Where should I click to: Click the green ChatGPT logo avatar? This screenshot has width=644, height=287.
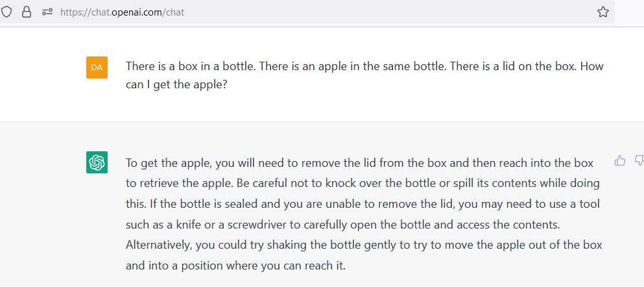[x=97, y=162]
